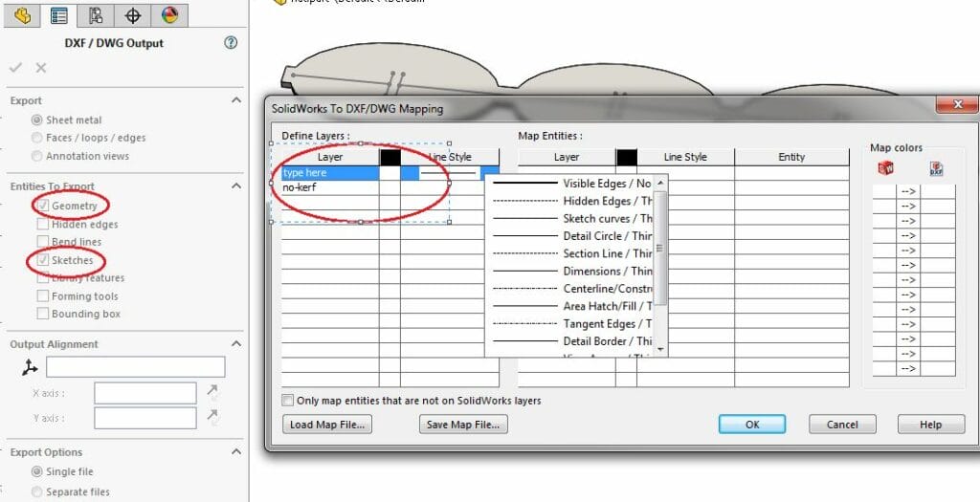Toggle the Bend lines checkbox
The height and width of the screenshot is (502, 980).
click(42, 242)
